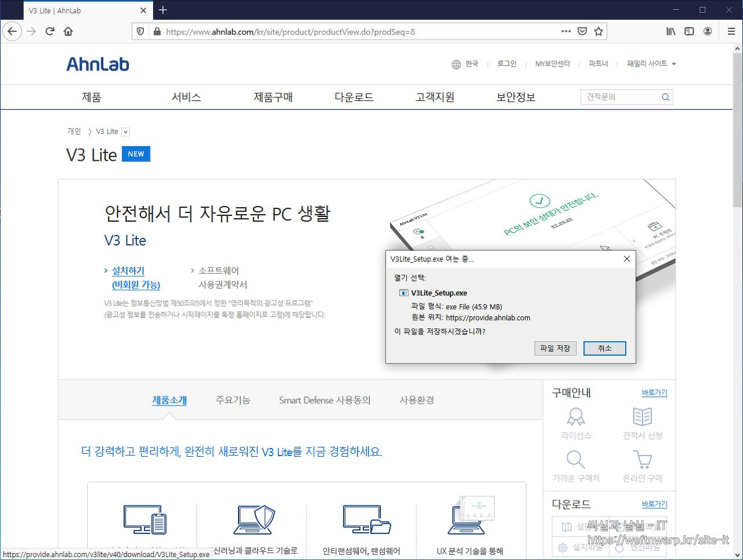
Task: Toggle the browser sidebar icon
Action: point(689,31)
